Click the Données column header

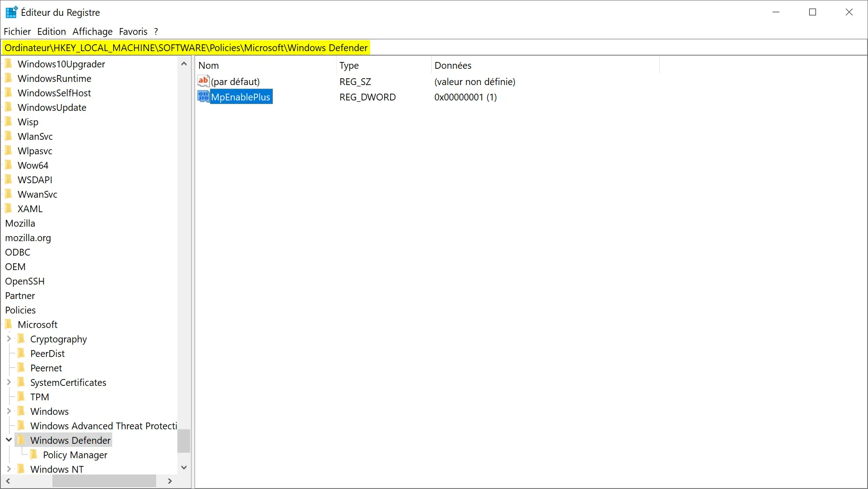(x=545, y=66)
